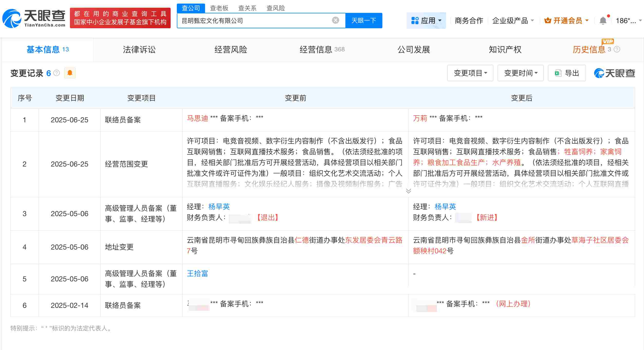Switch to the 经营信息 tab

[x=316, y=50]
